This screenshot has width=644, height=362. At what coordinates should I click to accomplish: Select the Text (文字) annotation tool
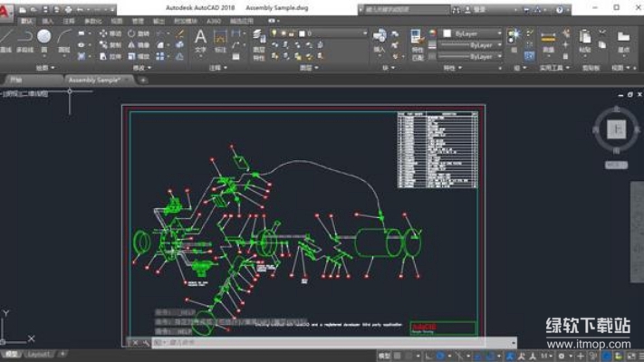point(200,41)
